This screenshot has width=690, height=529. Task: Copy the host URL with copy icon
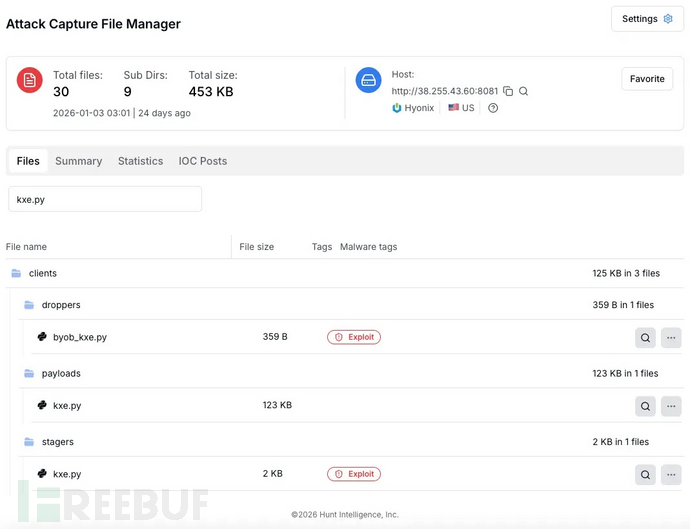click(x=508, y=91)
